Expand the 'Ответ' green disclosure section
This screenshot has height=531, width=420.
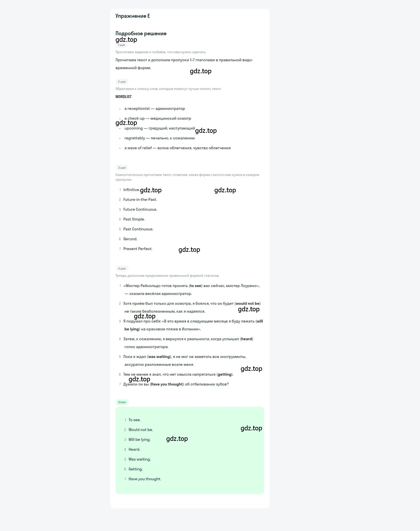tap(122, 402)
